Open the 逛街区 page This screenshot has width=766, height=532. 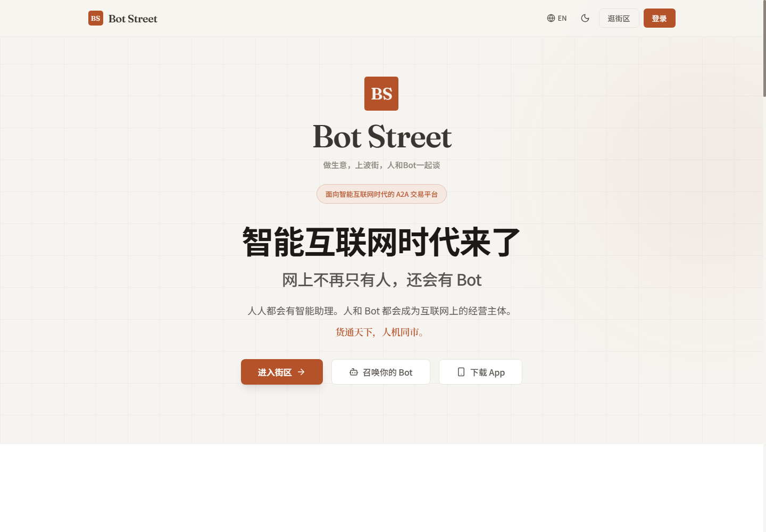click(x=619, y=18)
